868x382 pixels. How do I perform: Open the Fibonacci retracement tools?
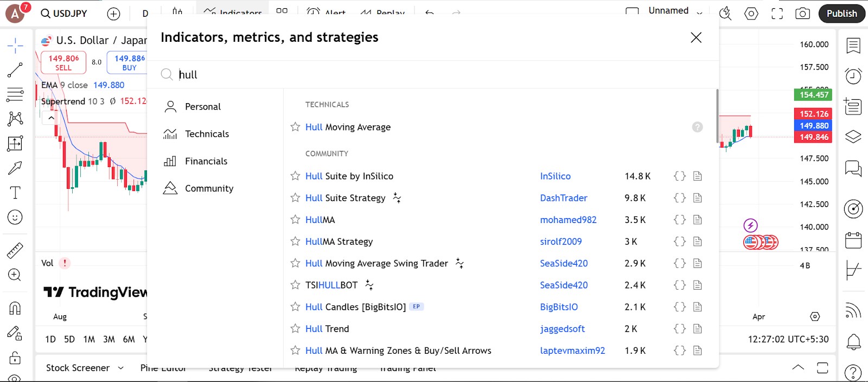tap(15, 94)
